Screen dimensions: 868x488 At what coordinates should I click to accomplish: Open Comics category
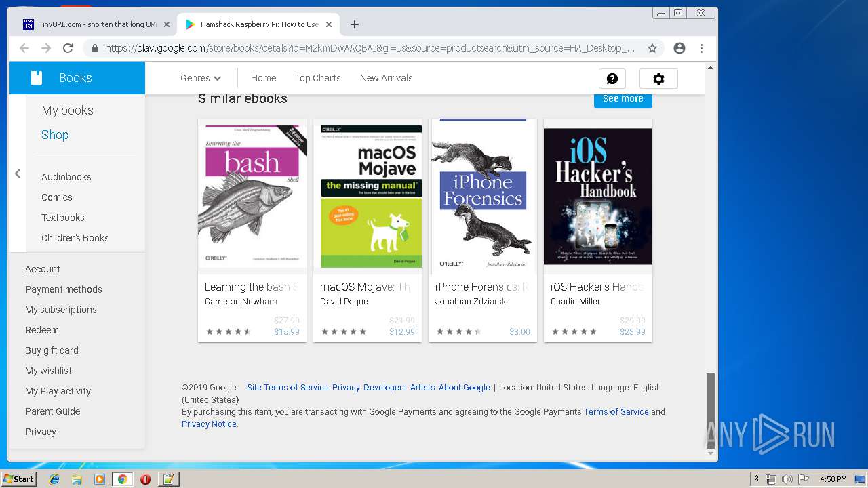(x=57, y=197)
